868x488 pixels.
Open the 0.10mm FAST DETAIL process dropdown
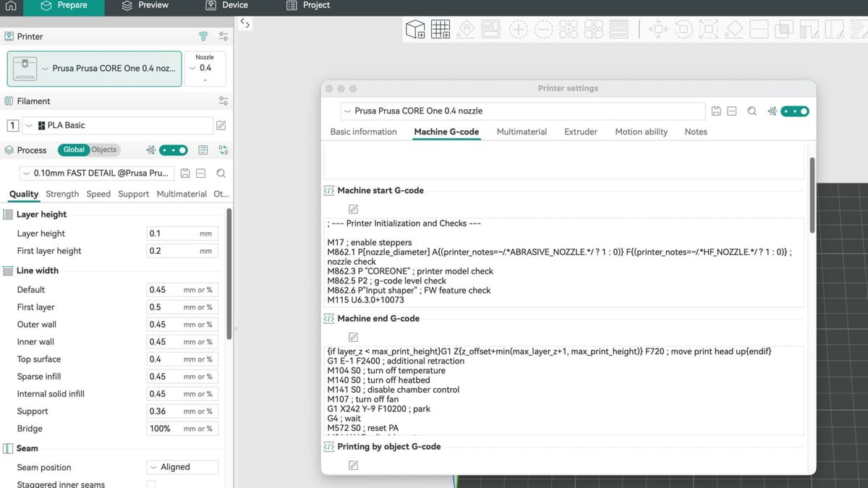(x=98, y=174)
